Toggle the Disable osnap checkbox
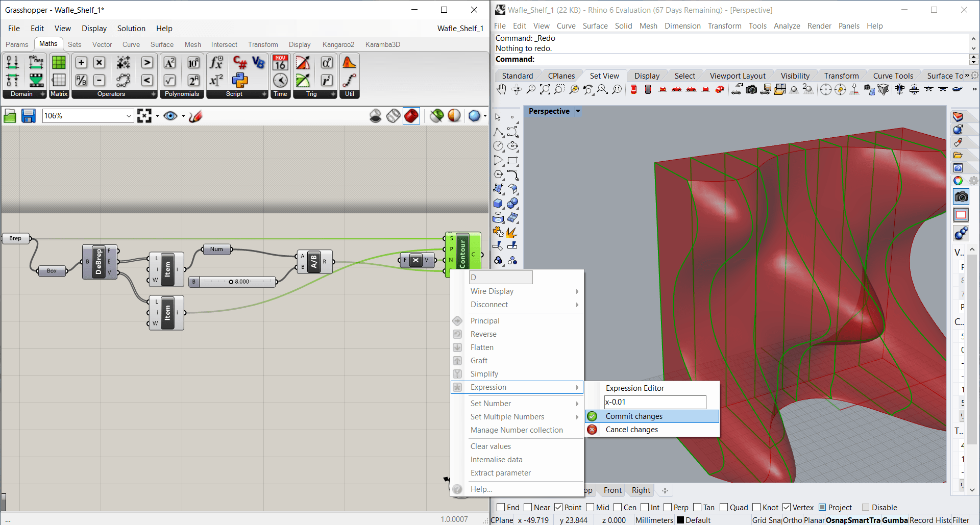980x525 pixels. [865, 507]
